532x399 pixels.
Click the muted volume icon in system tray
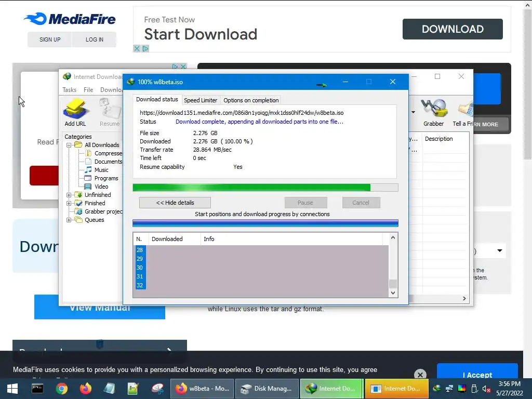486,389
